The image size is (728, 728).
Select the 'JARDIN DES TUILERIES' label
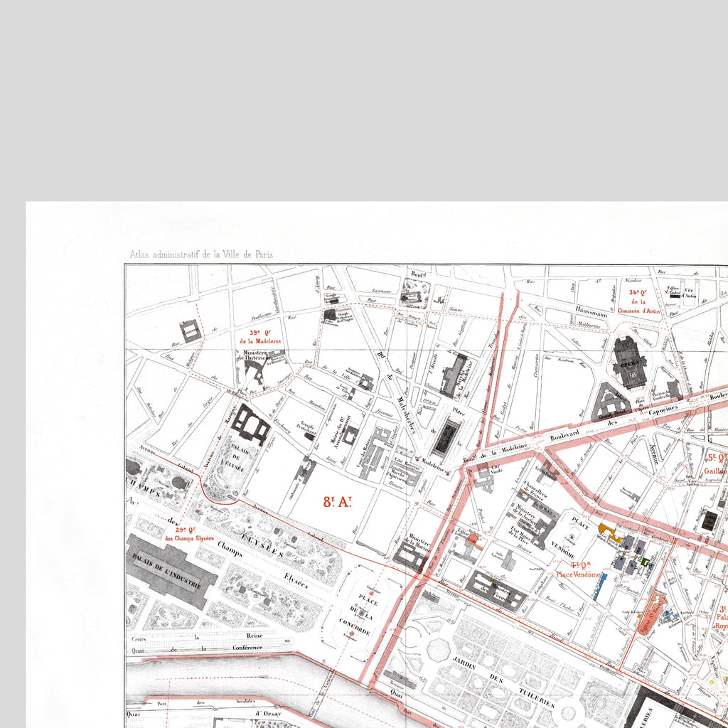(503, 681)
